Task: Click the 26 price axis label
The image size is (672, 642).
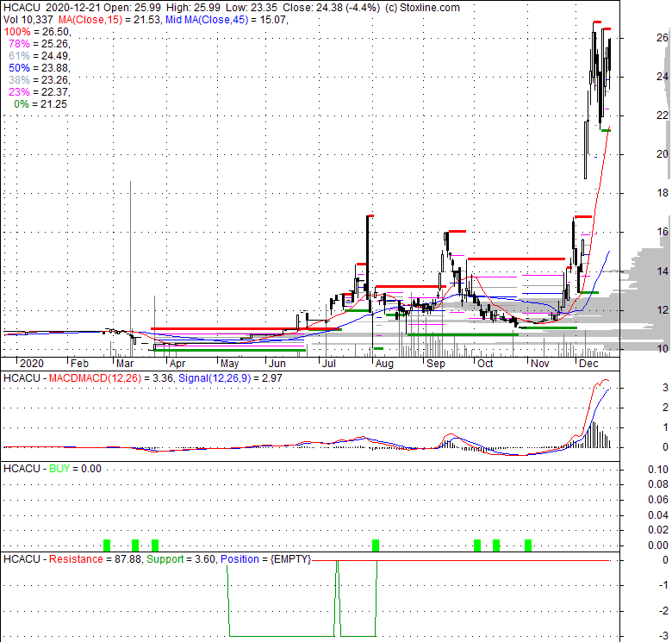Action: coord(663,38)
